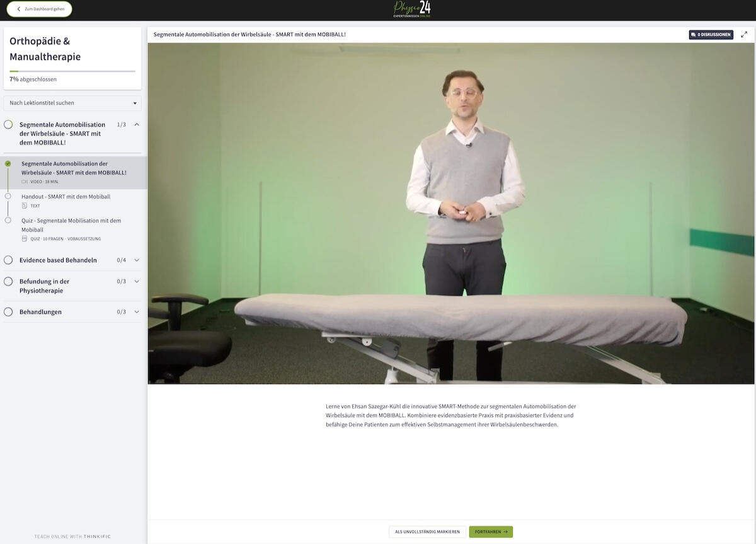Toggle completed checkmark on first video lesson
Screen dimensions: 756x544
coord(8,164)
